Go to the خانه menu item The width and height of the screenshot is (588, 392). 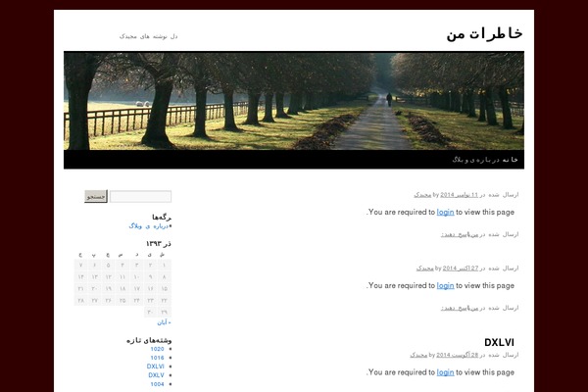pyautogui.click(x=515, y=159)
